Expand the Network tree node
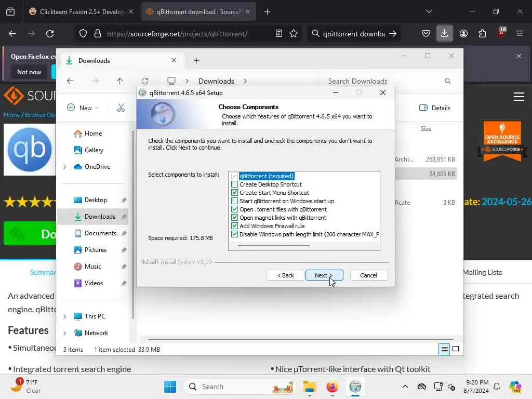The image size is (532, 399). click(x=65, y=333)
